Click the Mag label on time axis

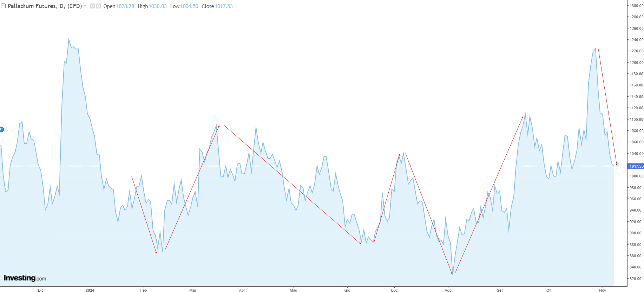point(294,290)
